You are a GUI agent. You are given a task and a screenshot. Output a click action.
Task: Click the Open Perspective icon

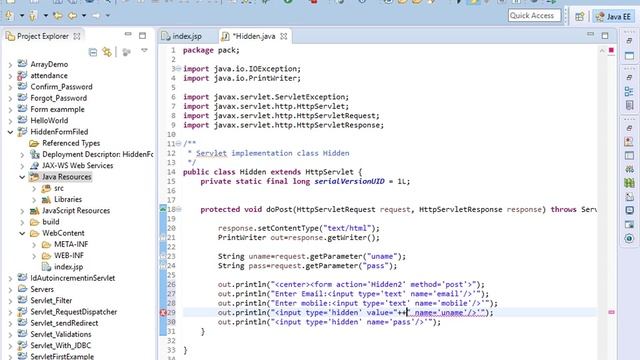(x=580, y=17)
